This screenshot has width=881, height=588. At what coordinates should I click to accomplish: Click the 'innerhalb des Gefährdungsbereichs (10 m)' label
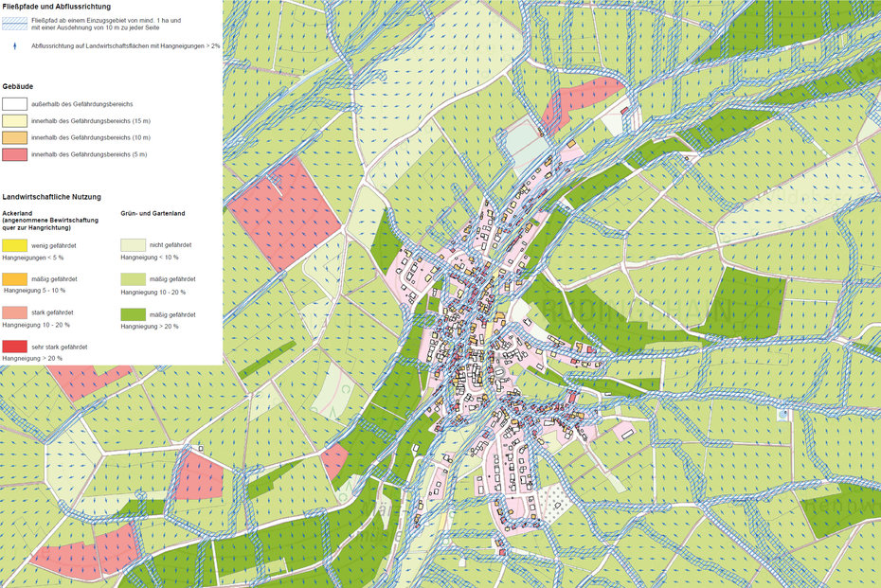(91, 137)
